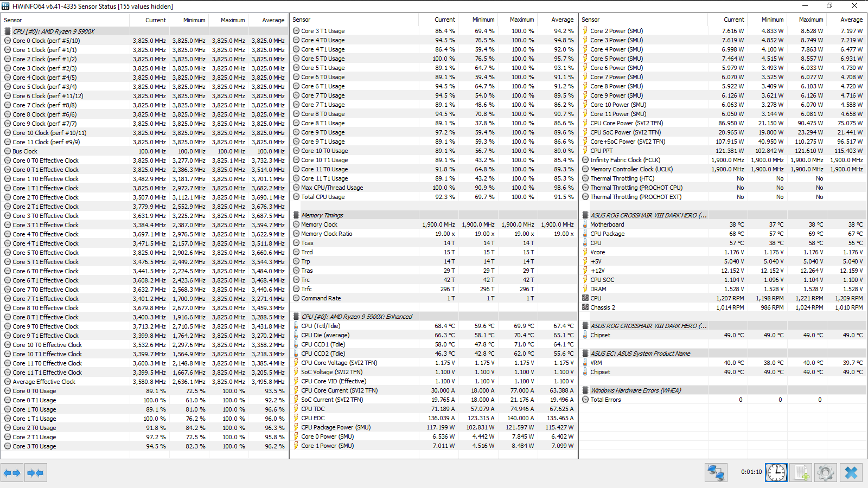Select the +12V voltage row
The width and height of the screenshot is (868, 488).
tap(723, 271)
